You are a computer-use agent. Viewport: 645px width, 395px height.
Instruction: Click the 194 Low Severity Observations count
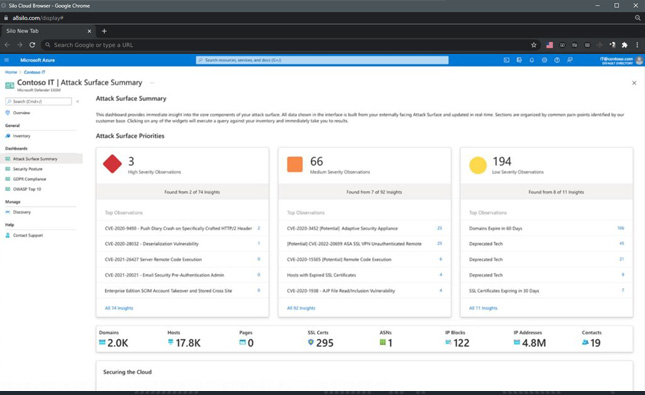click(x=501, y=161)
